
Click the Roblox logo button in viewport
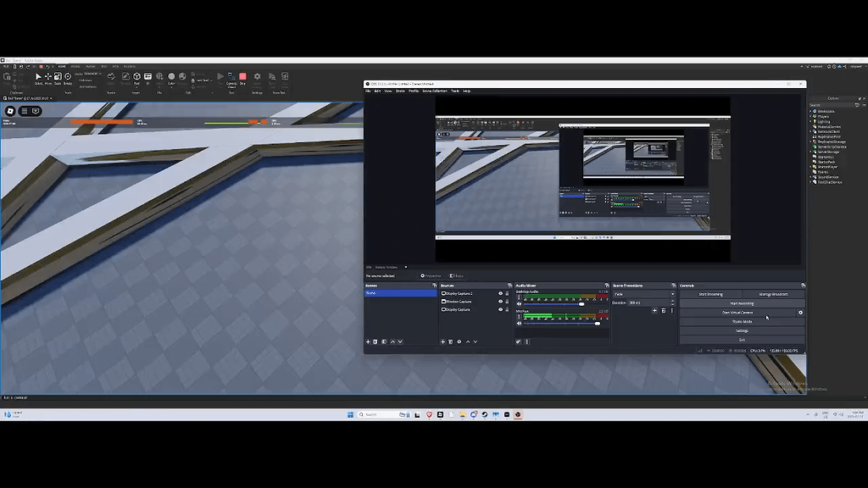[10, 111]
